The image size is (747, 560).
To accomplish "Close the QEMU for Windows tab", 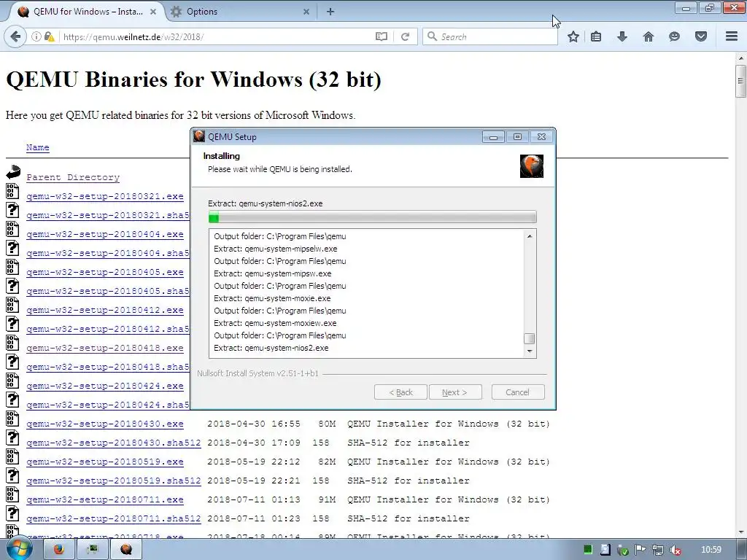I will click(153, 12).
